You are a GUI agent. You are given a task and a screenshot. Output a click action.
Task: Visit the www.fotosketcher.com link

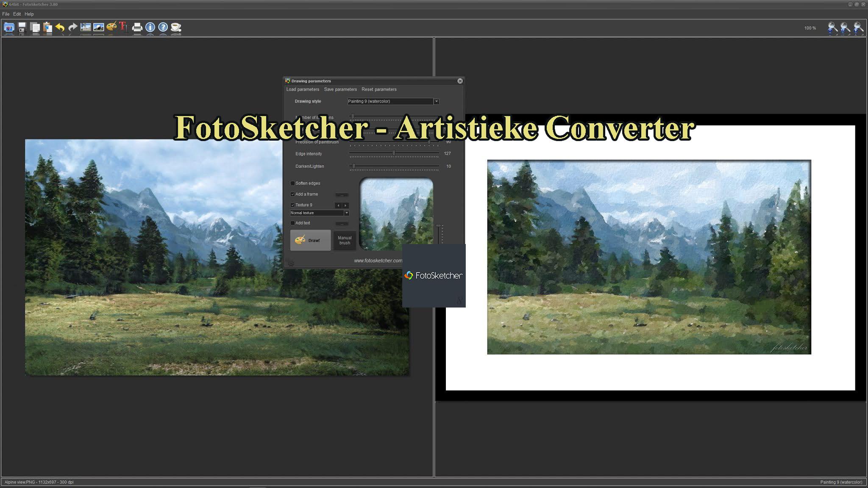(378, 261)
